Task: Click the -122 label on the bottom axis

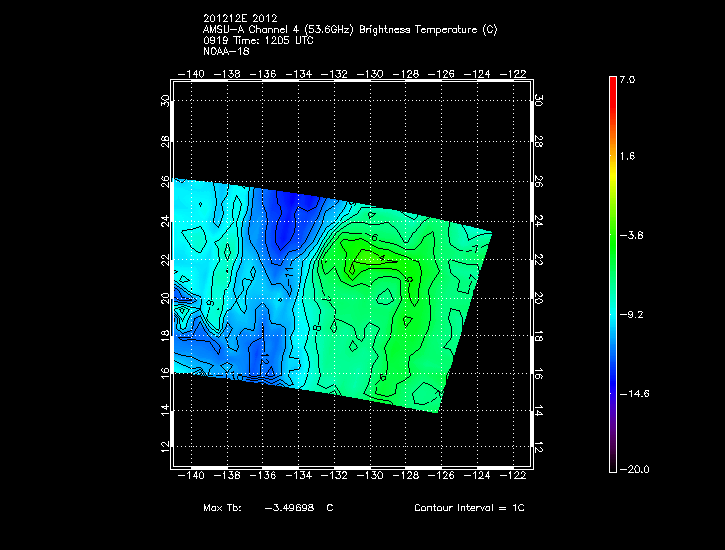Action: pos(518,476)
